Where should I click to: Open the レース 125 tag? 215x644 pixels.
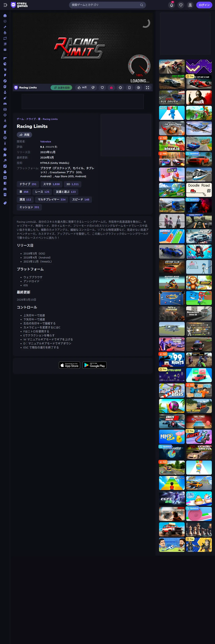tap(42, 192)
